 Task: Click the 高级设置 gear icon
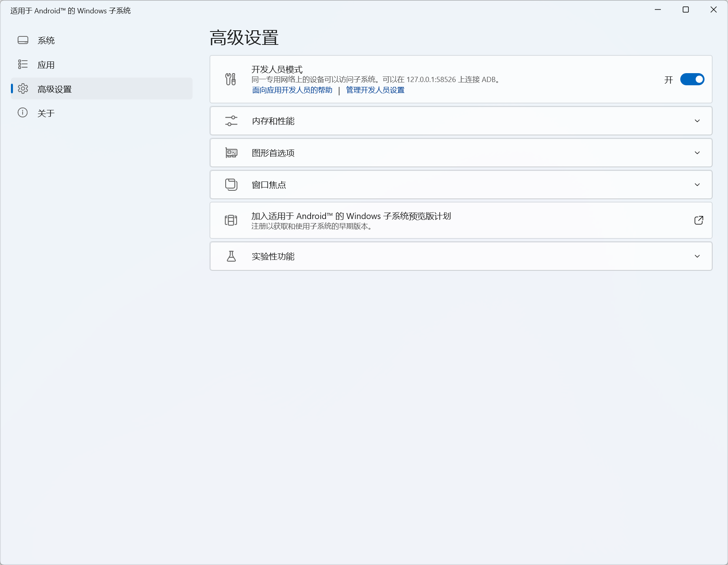tap(23, 89)
